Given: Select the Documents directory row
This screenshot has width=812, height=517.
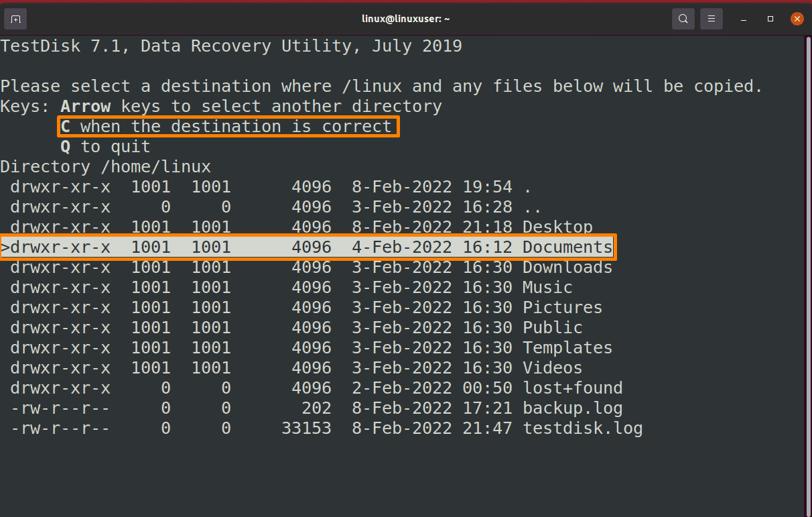Looking at the screenshot, I should click(307, 247).
